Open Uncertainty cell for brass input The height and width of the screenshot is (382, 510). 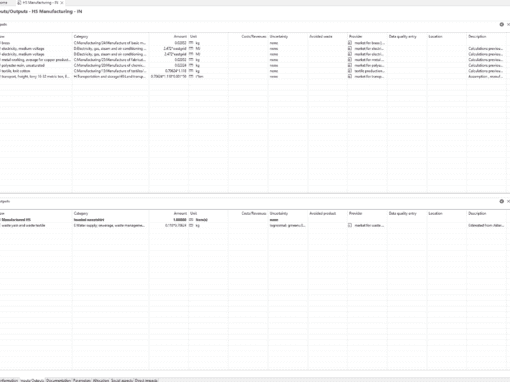[288, 43]
